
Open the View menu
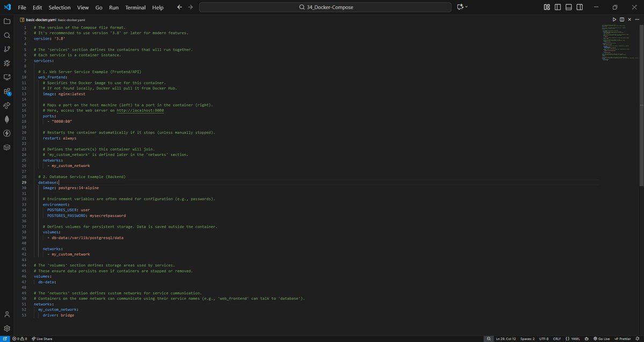[x=83, y=8]
